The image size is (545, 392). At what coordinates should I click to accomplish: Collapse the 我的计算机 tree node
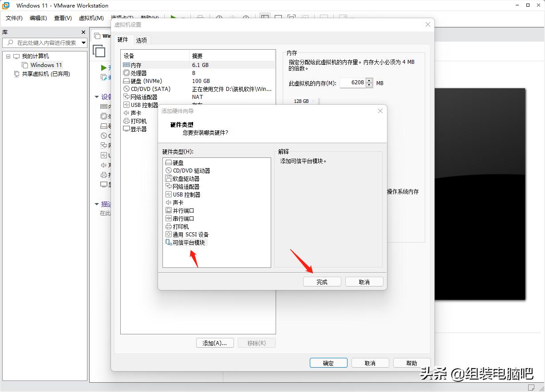coord(8,56)
